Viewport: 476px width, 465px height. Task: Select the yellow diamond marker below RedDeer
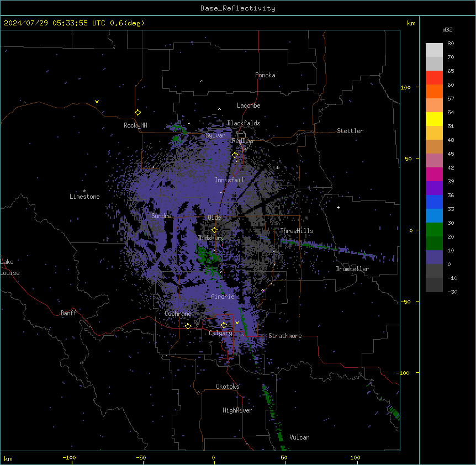[235, 155]
